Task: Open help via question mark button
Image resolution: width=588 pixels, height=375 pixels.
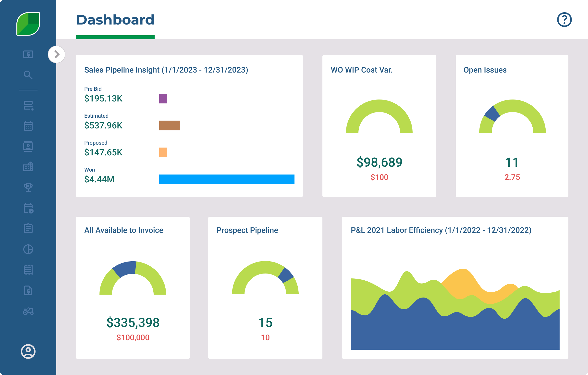Action: (x=565, y=20)
